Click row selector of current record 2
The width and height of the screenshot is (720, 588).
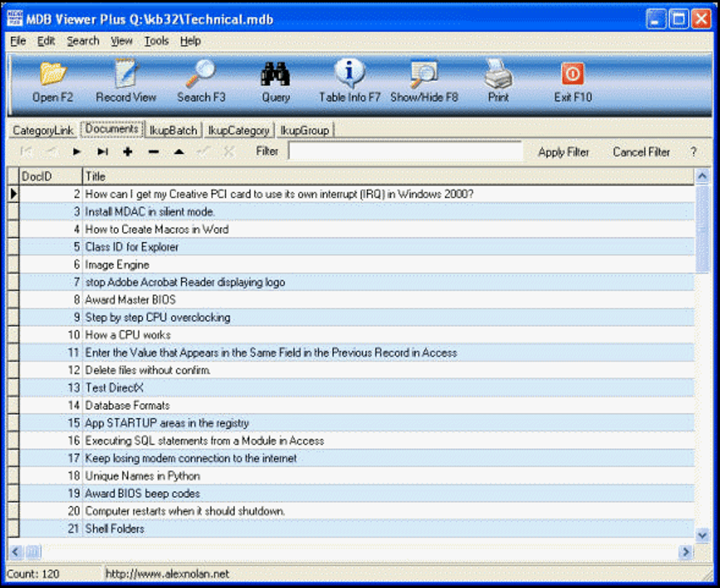[x=13, y=194]
